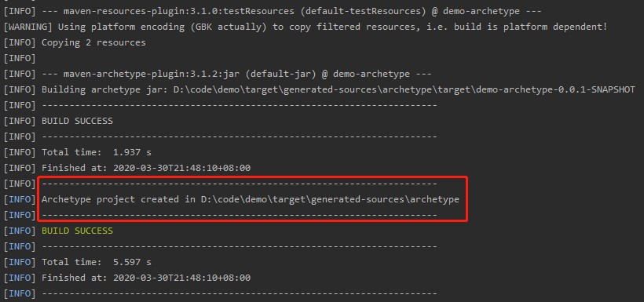The image size is (644, 302).
Task: Click the maven-resources-plugin testResources line
Action: [272, 11]
